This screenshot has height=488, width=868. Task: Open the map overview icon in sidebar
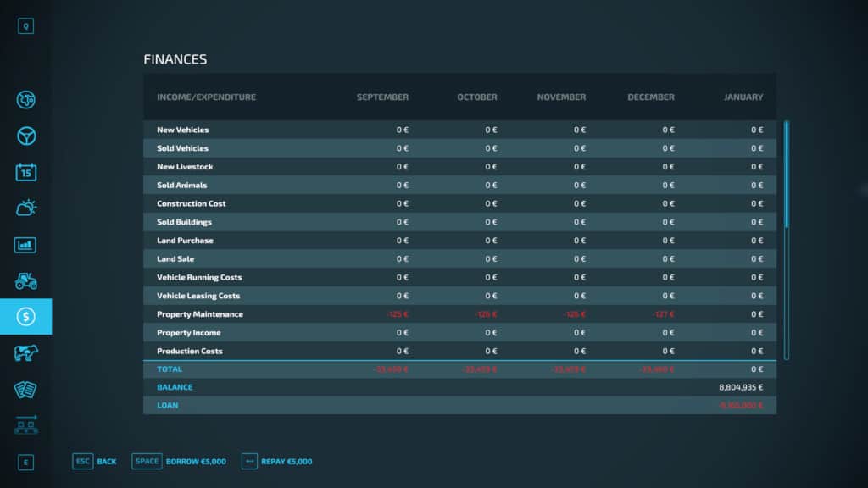click(26, 100)
